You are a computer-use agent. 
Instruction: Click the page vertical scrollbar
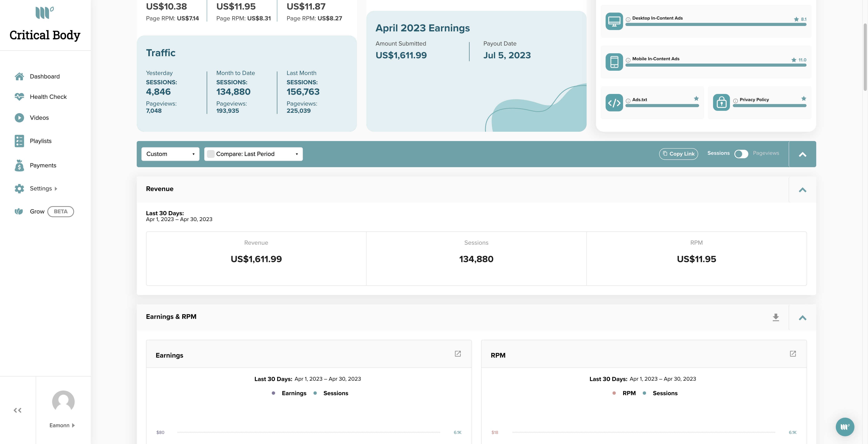865,57
